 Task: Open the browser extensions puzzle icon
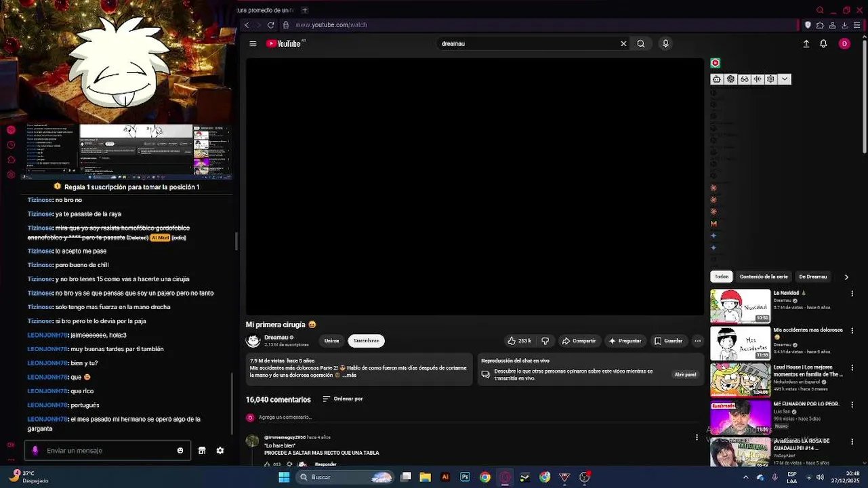(x=820, y=25)
